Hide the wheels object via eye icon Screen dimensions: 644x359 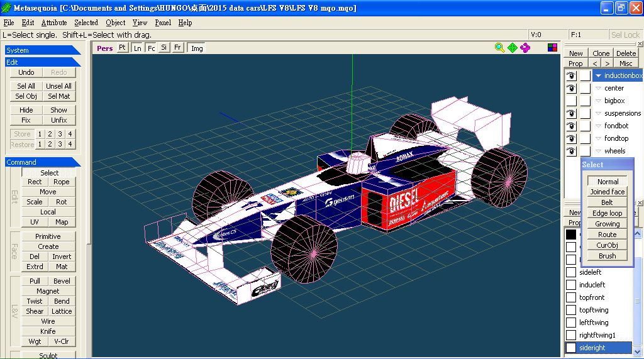(x=571, y=151)
